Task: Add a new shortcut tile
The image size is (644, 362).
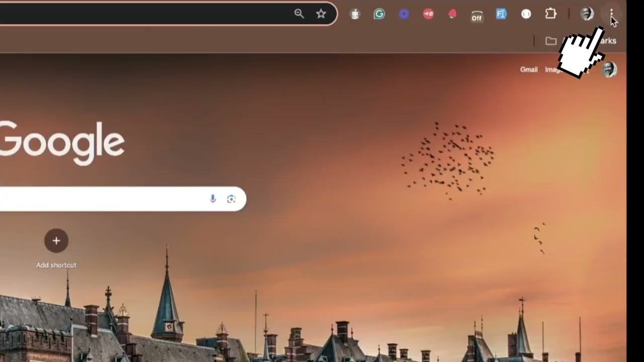Action: click(56, 248)
